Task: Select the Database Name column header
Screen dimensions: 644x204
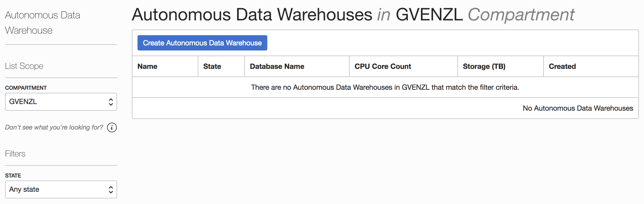Action: click(x=277, y=67)
